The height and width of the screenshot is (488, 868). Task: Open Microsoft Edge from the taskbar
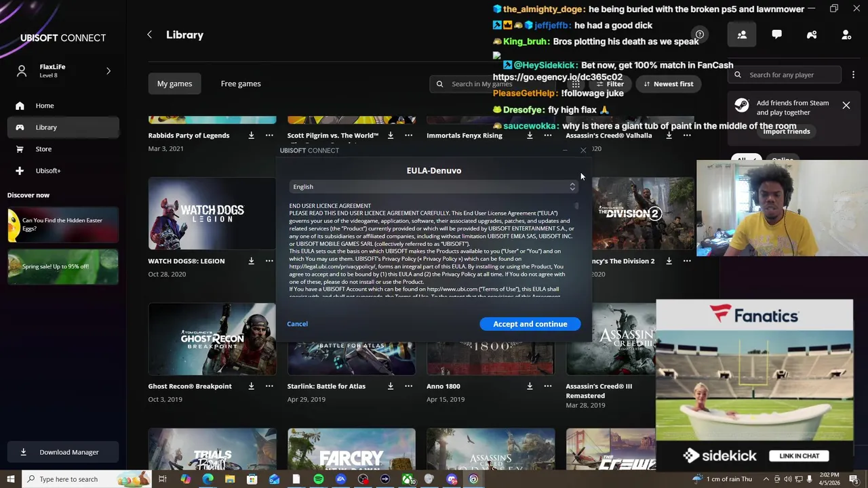point(208,479)
